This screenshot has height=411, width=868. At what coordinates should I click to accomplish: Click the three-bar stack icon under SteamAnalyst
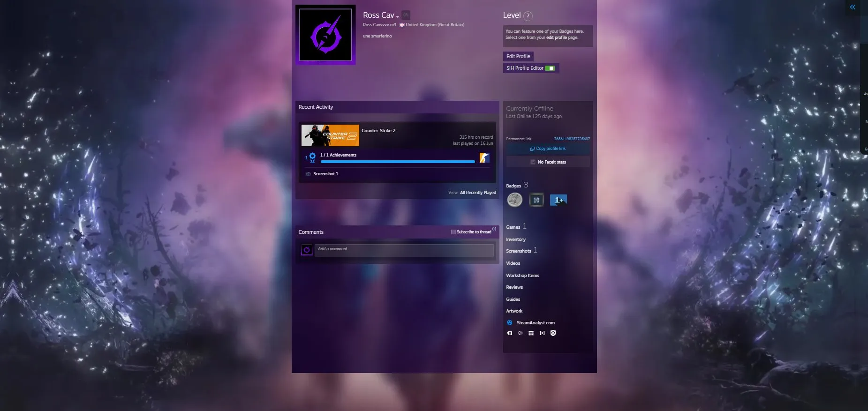click(531, 333)
